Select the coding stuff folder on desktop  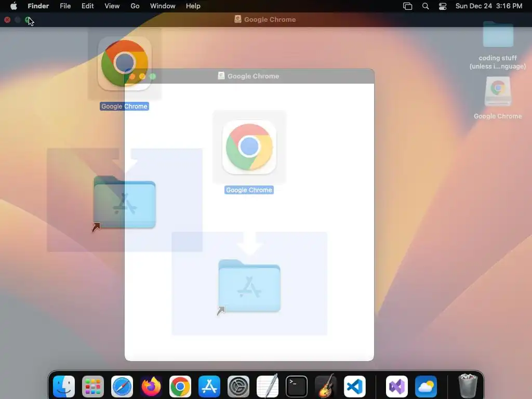point(498,34)
